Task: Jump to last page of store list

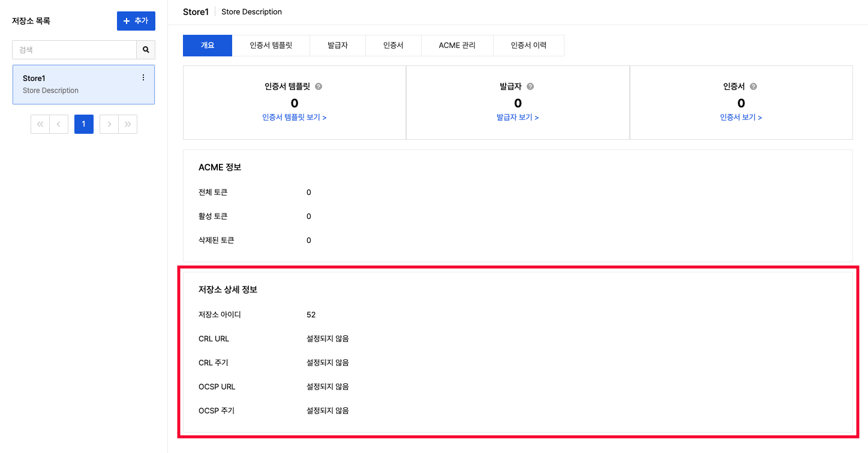Action: coord(128,124)
